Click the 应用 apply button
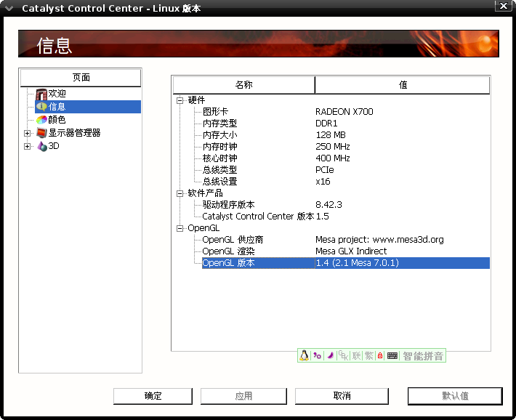 click(x=243, y=395)
